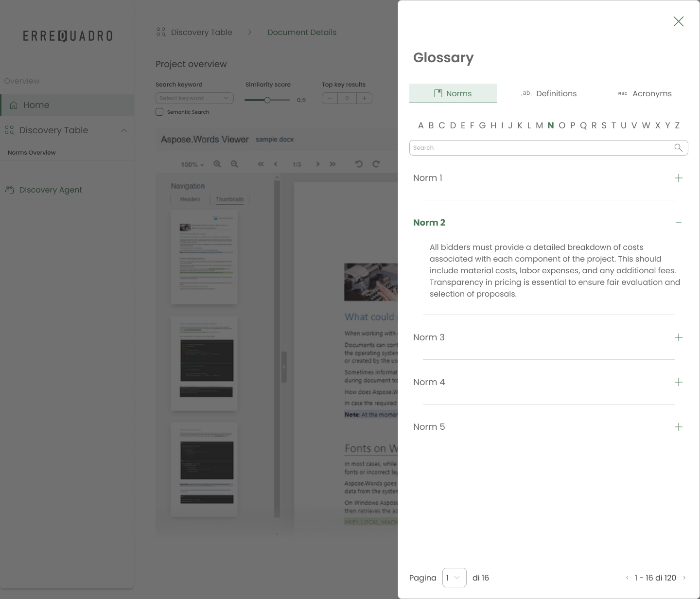Open the Pagina page number dropdown

[454, 578]
